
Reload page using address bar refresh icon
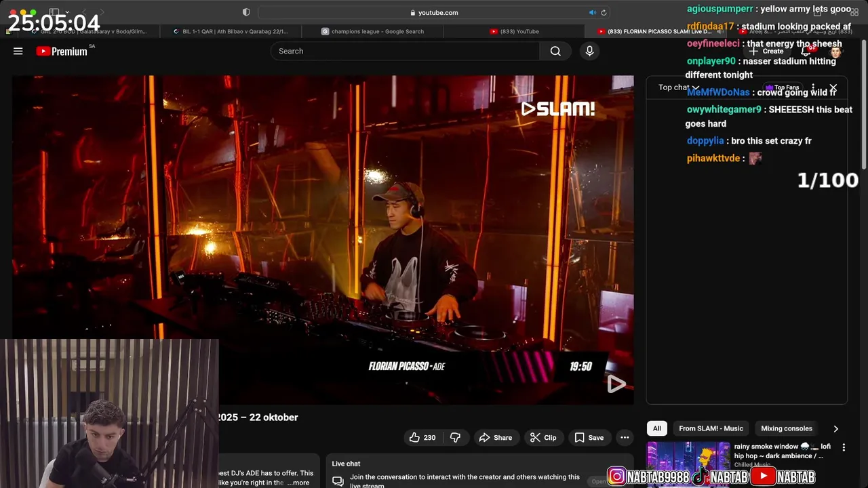tap(604, 12)
